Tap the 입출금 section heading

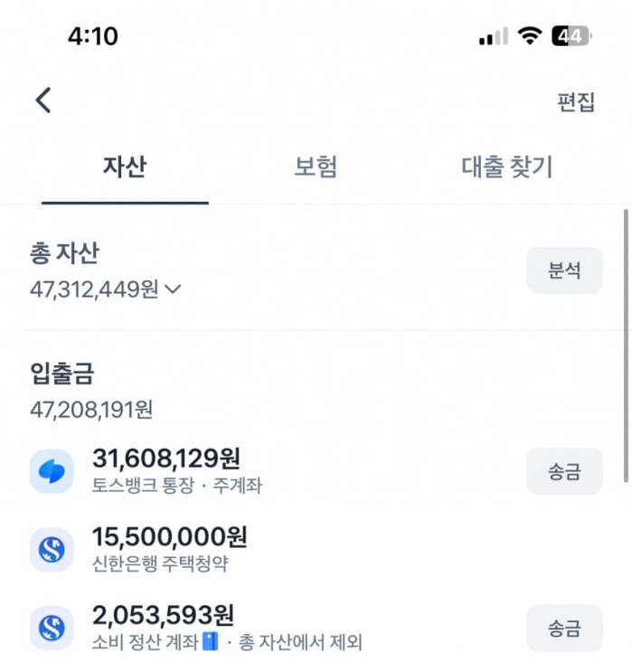coord(61,372)
